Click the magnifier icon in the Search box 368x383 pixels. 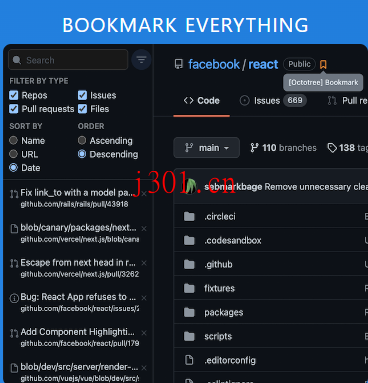click(17, 60)
